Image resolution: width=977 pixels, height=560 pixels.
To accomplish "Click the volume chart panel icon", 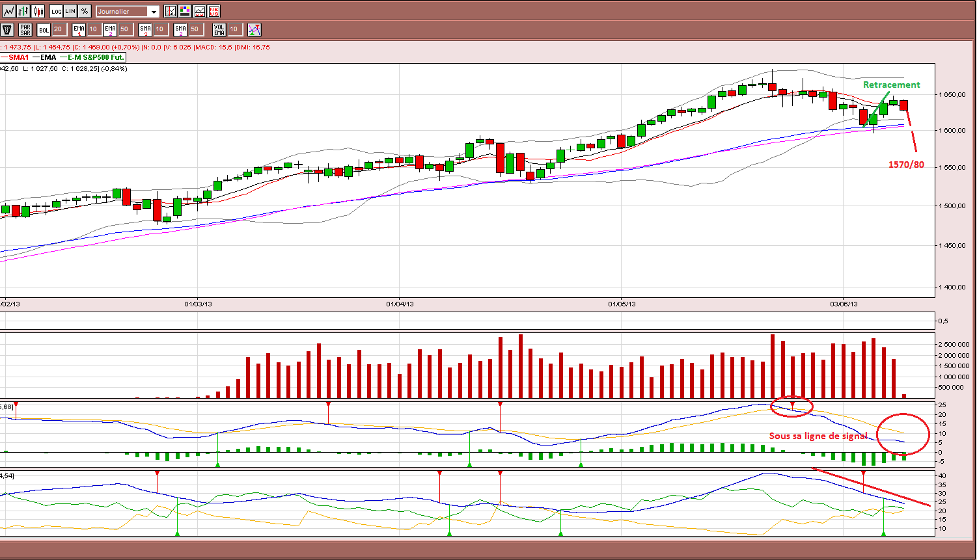I will [199, 11].
